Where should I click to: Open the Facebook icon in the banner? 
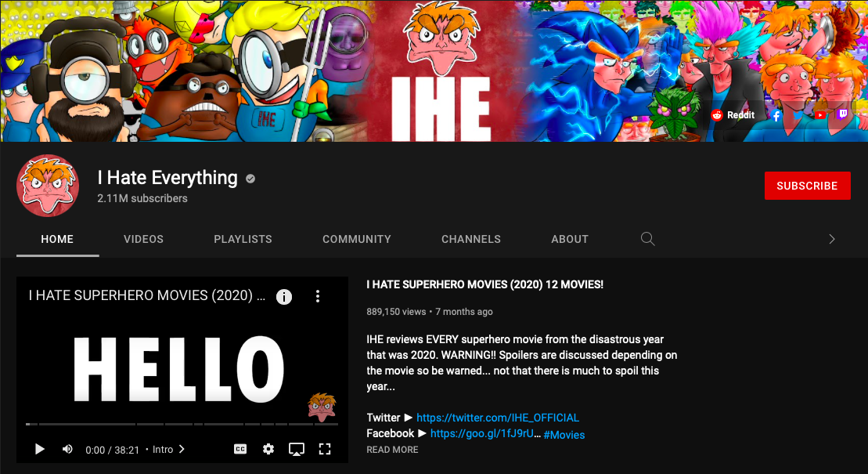pos(776,115)
